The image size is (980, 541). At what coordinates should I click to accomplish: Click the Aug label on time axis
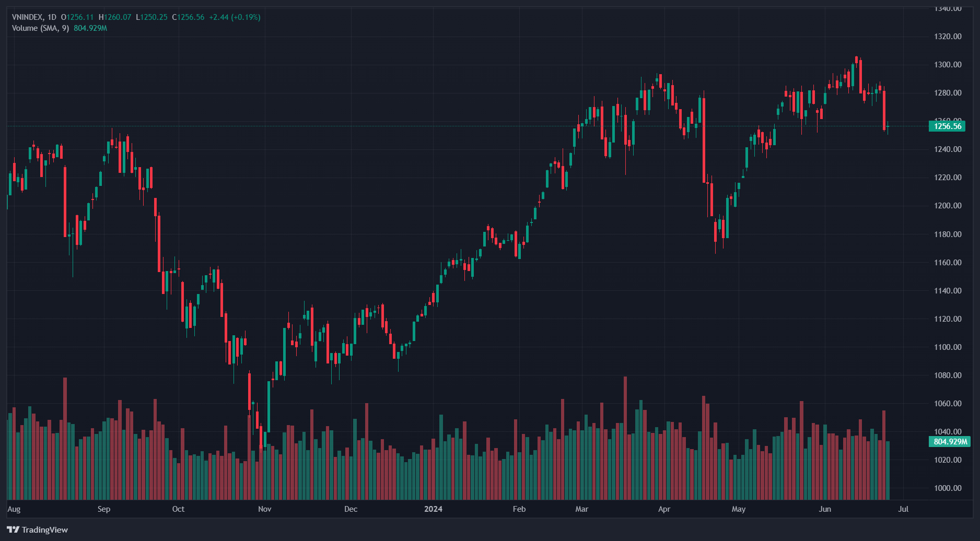pyautogui.click(x=14, y=509)
